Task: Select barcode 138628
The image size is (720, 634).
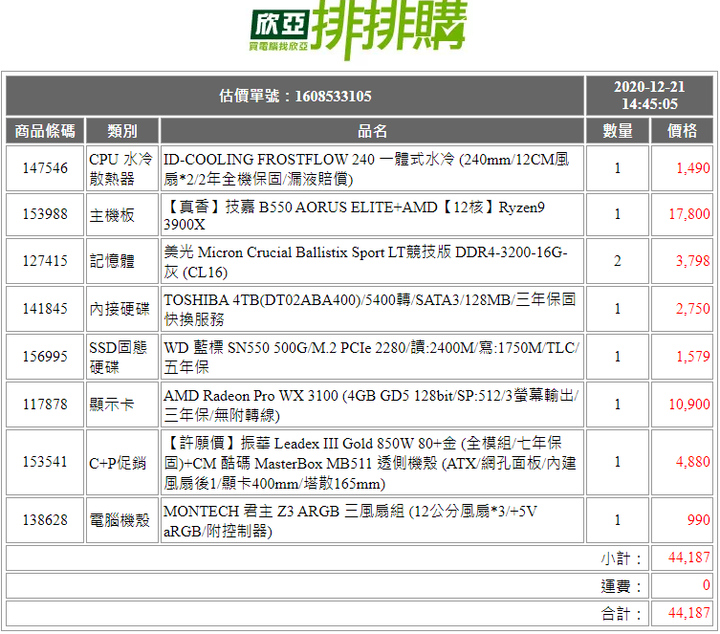Action: coord(45,520)
